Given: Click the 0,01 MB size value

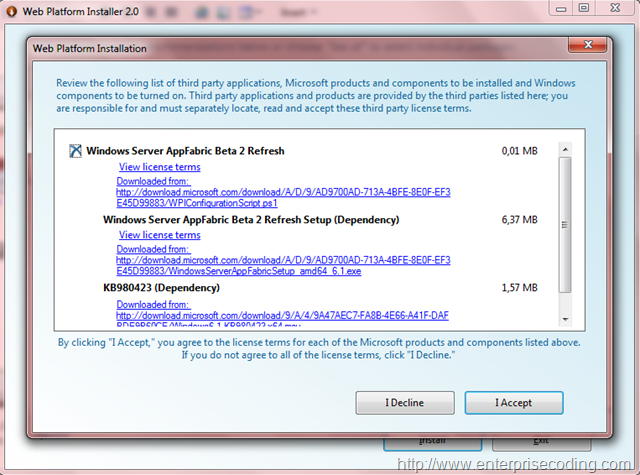Looking at the screenshot, I should point(519,151).
